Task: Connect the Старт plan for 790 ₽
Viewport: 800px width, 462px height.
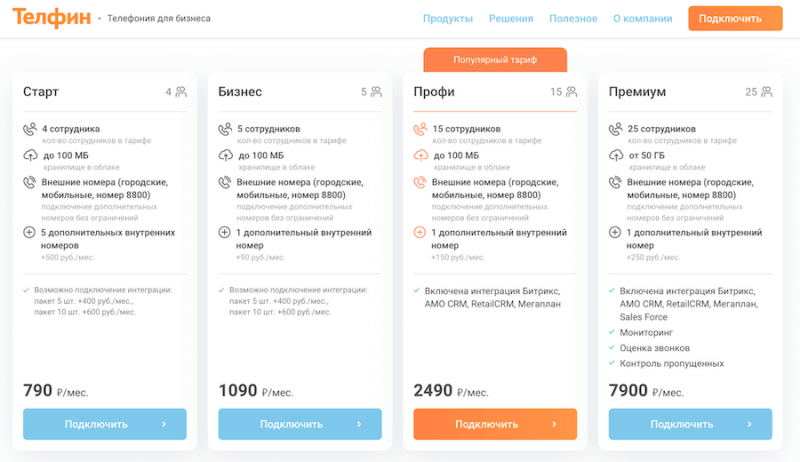Action: click(105, 424)
